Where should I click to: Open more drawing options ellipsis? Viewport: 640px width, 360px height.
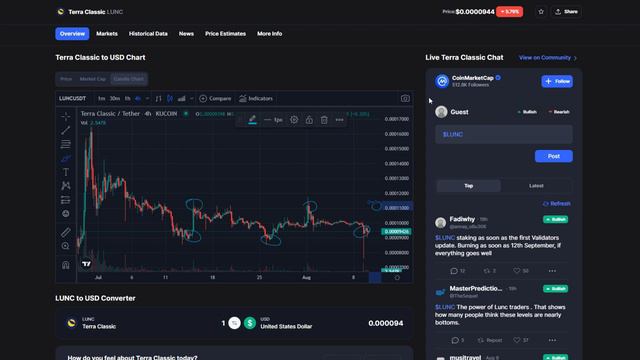pyautogui.click(x=339, y=120)
